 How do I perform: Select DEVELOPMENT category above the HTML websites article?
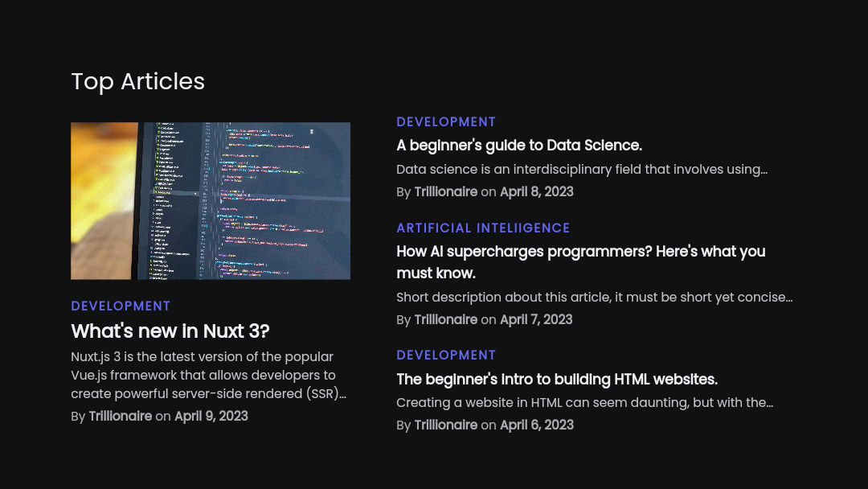tap(446, 355)
